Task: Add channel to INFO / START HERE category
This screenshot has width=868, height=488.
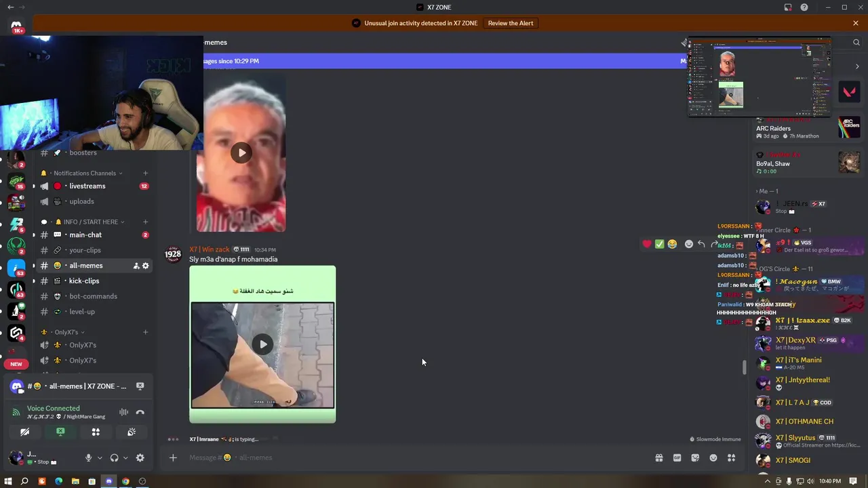Action: tap(145, 222)
